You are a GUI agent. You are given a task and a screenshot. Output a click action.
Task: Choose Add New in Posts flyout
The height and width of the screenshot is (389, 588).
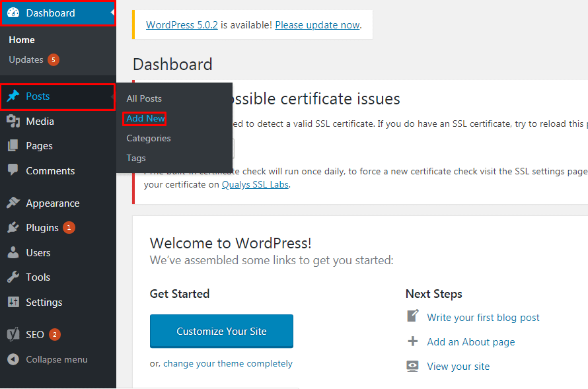tap(145, 118)
